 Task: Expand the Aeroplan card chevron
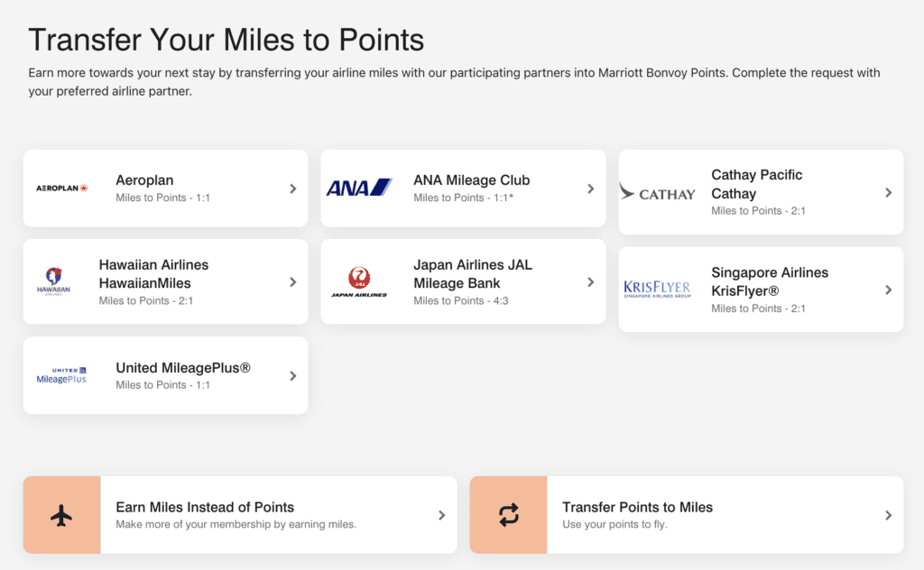pyautogui.click(x=292, y=188)
